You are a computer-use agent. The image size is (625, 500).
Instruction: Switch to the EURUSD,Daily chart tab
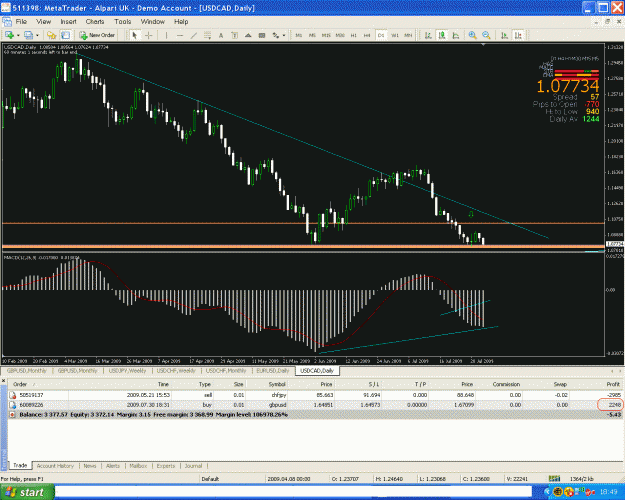[x=273, y=371]
